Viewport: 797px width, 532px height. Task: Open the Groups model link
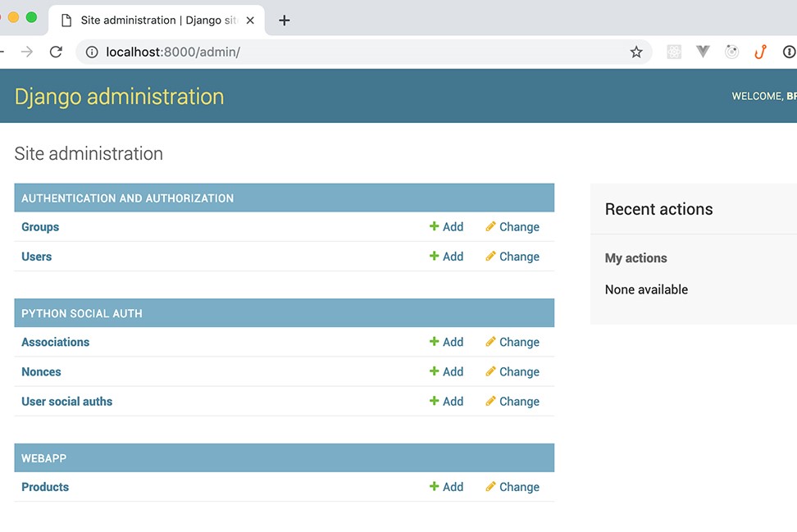click(40, 227)
